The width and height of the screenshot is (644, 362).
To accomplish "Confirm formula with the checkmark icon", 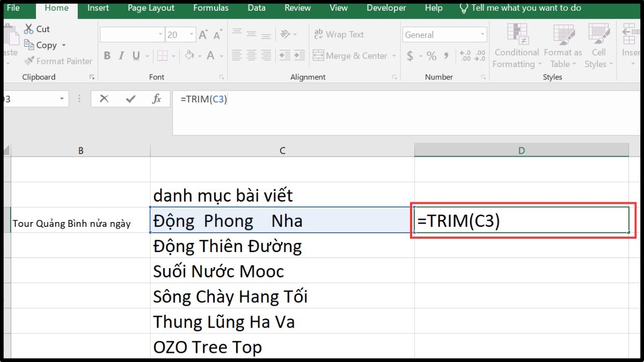I will (x=130, y=99).
